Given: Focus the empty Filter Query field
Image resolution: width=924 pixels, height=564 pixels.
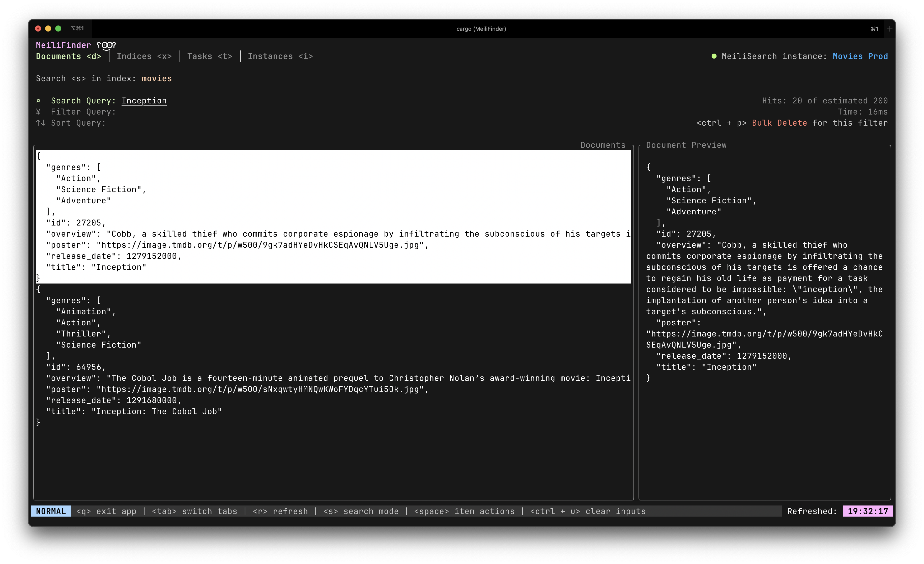Looking at the screenshot, I should click(x=83, y=112).
